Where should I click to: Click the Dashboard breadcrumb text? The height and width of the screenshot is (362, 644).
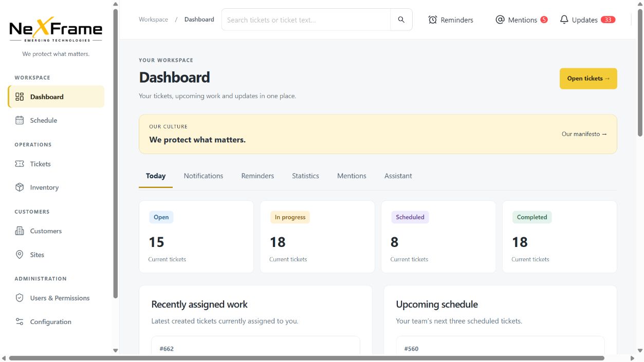[199, 20]
